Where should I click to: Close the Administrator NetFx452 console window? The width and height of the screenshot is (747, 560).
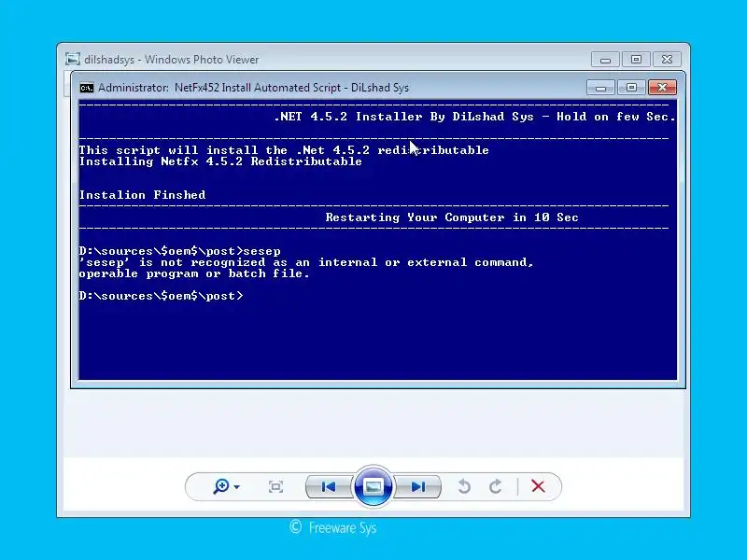(x=662, y=88)
